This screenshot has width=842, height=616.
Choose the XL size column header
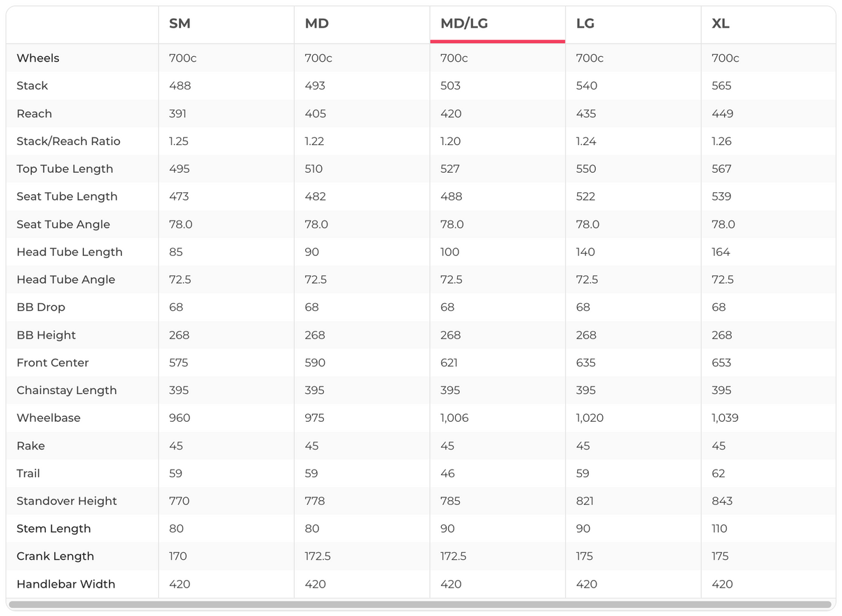(720, 24)
